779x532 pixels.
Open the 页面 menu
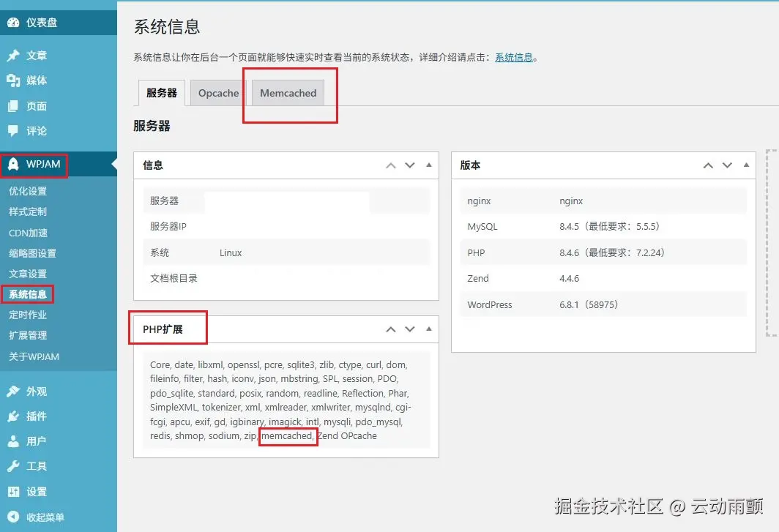(59, 106)
